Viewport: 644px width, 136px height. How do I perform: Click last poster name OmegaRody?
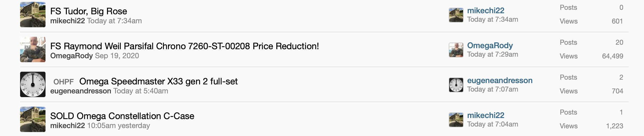click(x=490, y=46)
